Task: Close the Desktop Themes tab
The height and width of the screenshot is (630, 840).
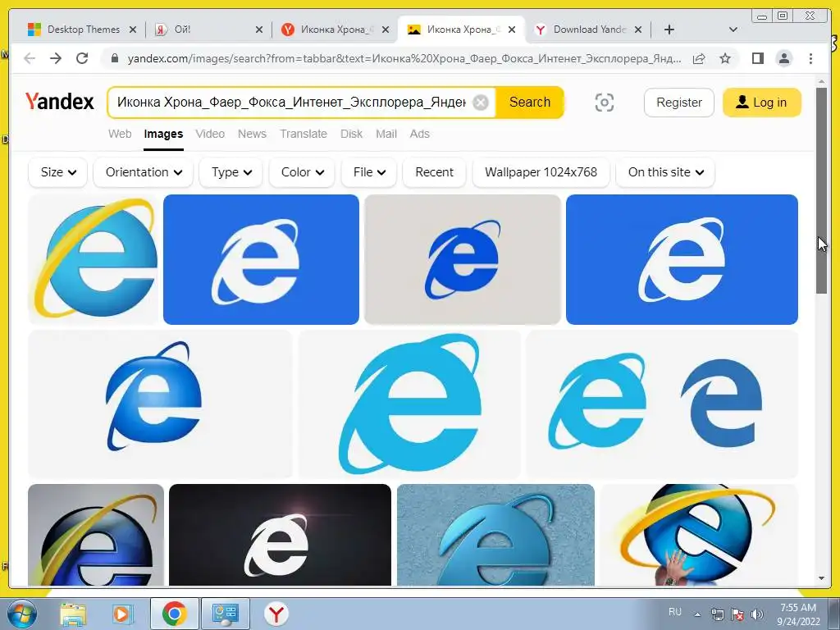Action: tap(133, 30)
